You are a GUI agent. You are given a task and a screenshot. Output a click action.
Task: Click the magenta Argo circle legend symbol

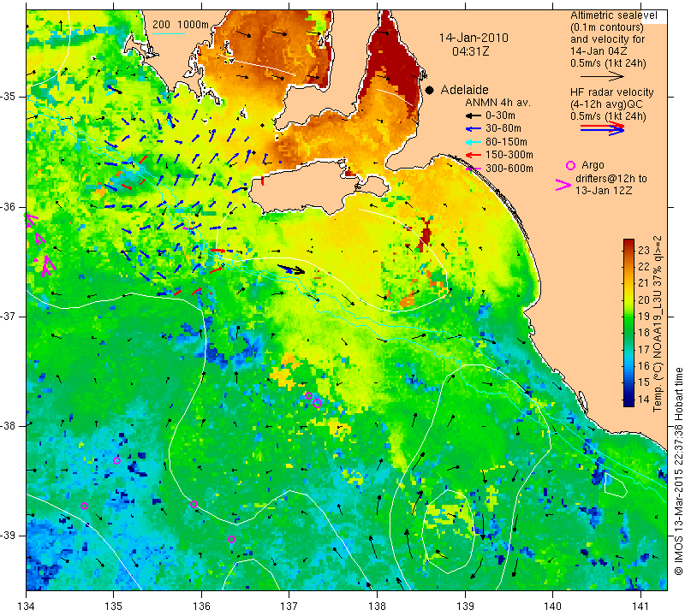pos(570,165)
